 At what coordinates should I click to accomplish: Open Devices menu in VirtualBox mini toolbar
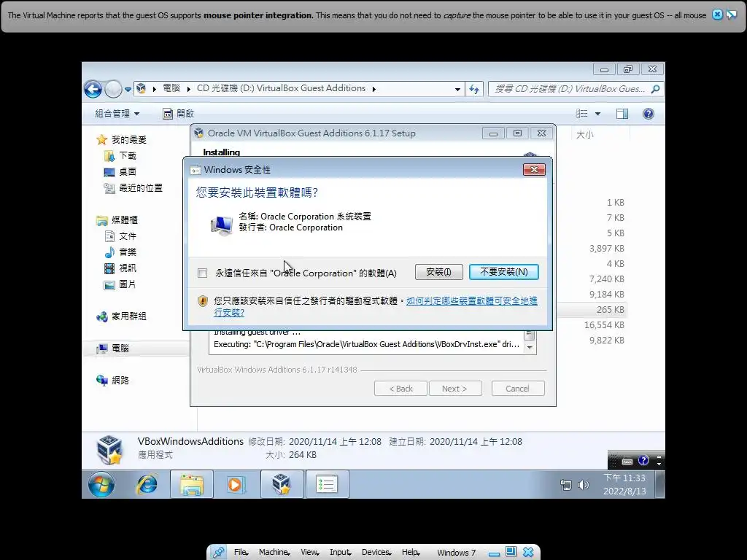(376, 552)
